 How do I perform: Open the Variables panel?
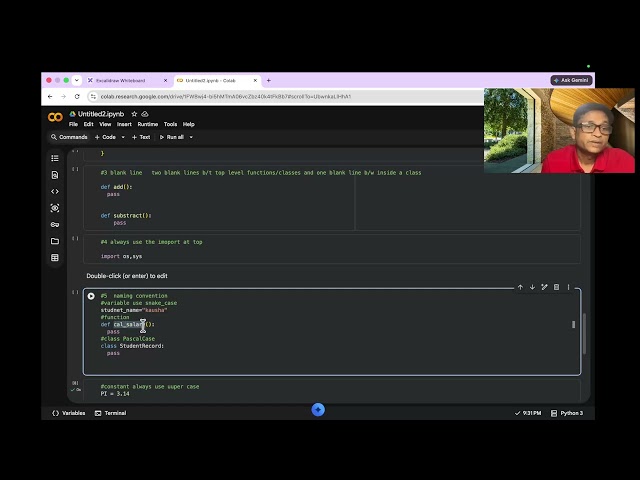pos(69,413)
